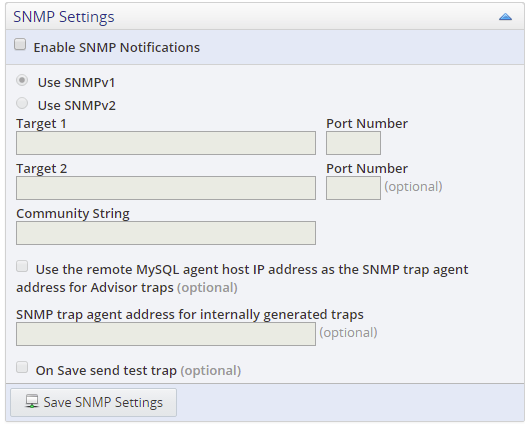Focus the SNMP trap agent address field
This screenshot has width=528, height=425.
coord(166,334)
